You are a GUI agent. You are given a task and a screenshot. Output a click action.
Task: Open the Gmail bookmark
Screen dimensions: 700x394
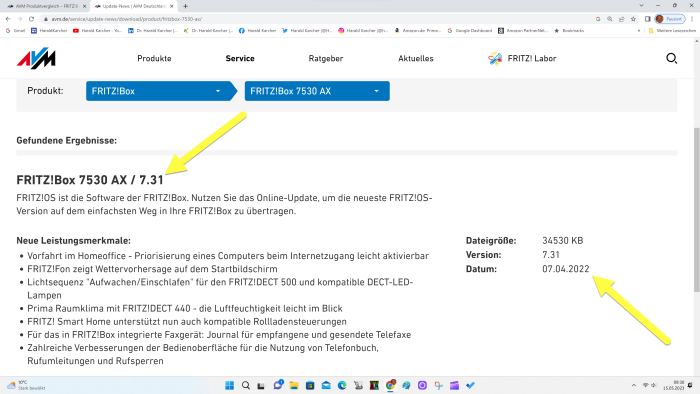[x=15, y=31]
